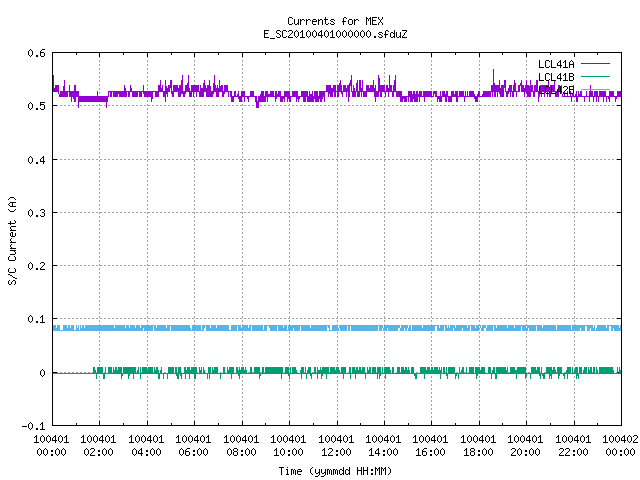Screen dimensions: 640x480
Task: Click the light blue LCL42B legend line sample
Action: [595, 89]
